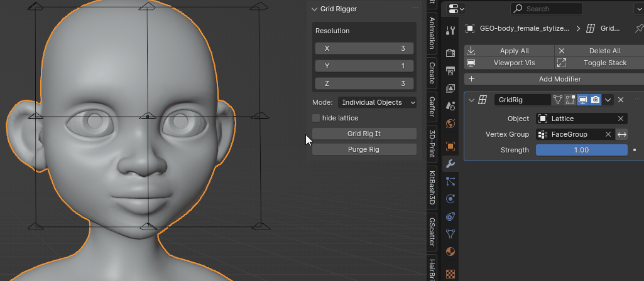
Task: Click the Toggle Stack button
Action: coord(599,63)
